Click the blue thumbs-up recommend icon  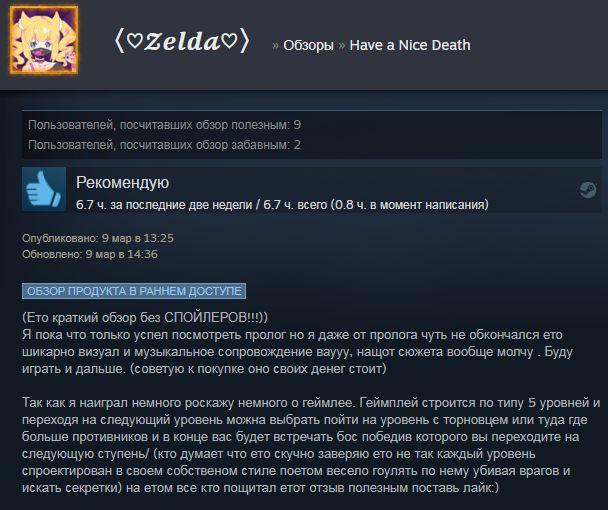tap(44, 189)
